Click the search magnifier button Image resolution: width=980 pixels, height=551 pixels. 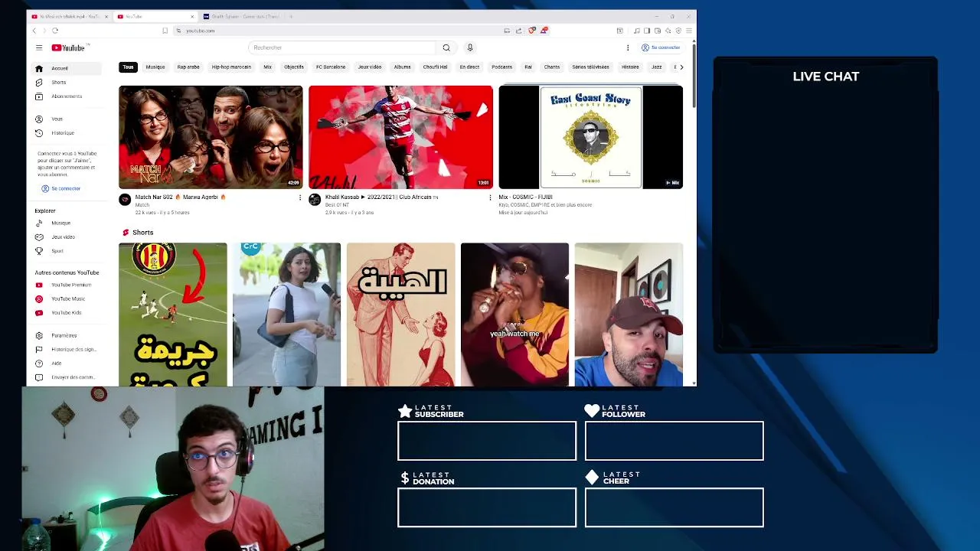(x=446, y=47)
